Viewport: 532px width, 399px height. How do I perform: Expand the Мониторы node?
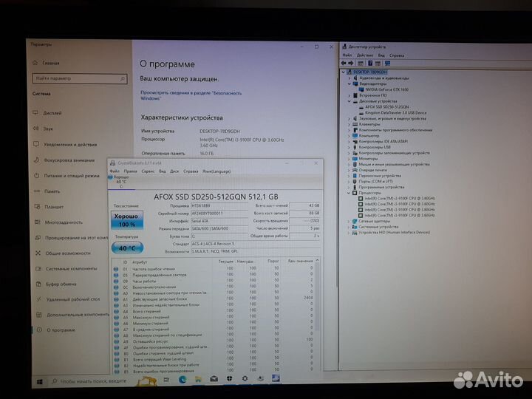[x=349, y=158]
